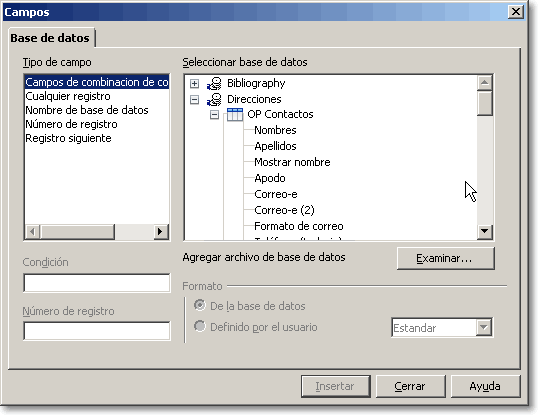Click database tree scroll up arrow
The width and height of the screenshot is (538, 415).
point(484,83)
